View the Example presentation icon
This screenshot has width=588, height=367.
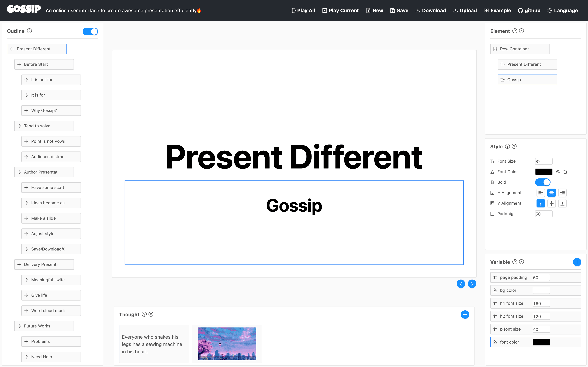pyautogui.click(x=486, y=10)
